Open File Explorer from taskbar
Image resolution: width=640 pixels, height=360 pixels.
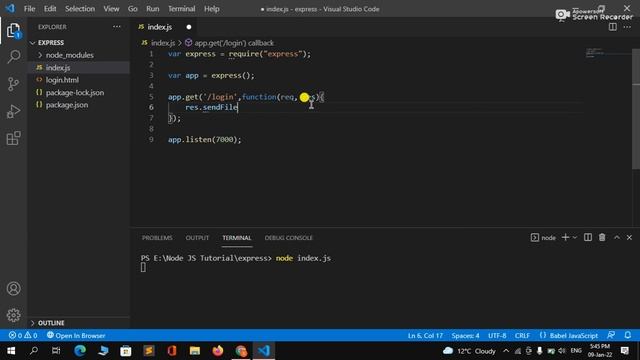(195, 351)
